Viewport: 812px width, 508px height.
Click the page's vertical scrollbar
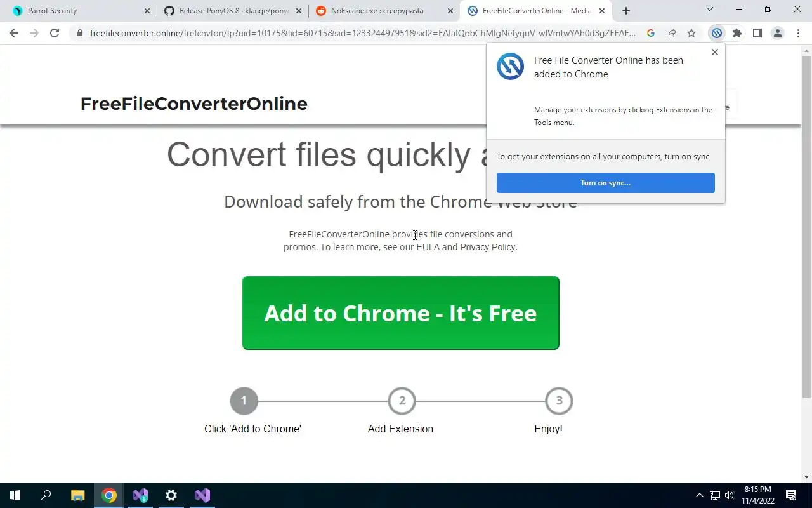click(806, 225)
